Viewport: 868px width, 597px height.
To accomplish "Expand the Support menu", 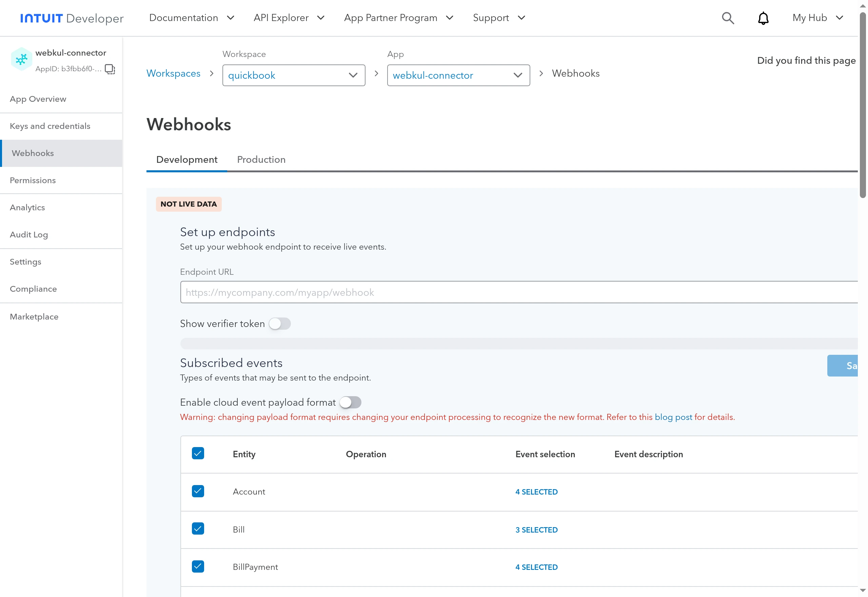I will click(x=499, y=18).
